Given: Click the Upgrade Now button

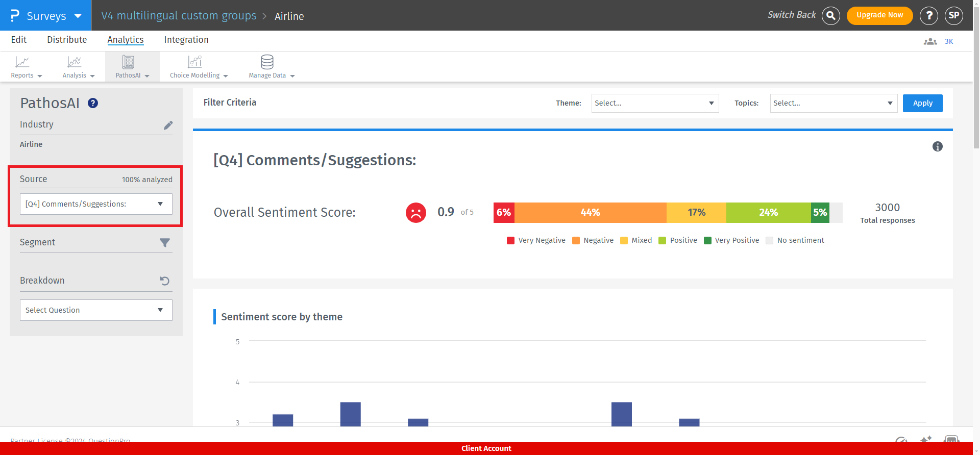Looking at the screenshot, I should pos(880,15).
